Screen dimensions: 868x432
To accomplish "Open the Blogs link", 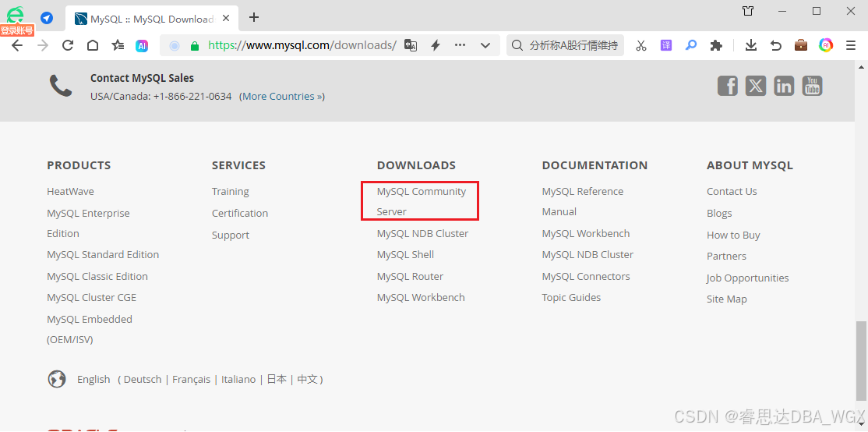I will [x=719, y=213].
